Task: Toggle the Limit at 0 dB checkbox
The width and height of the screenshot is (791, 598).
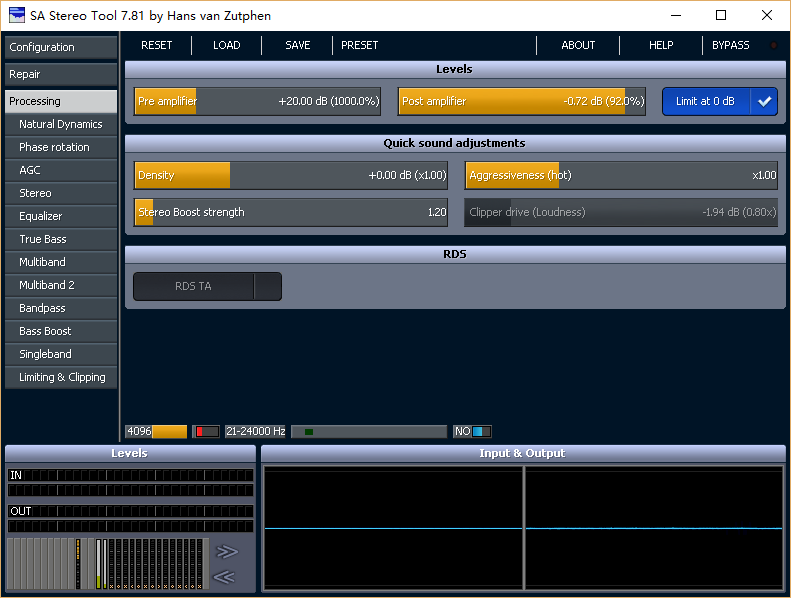Action: pos(719,101)
